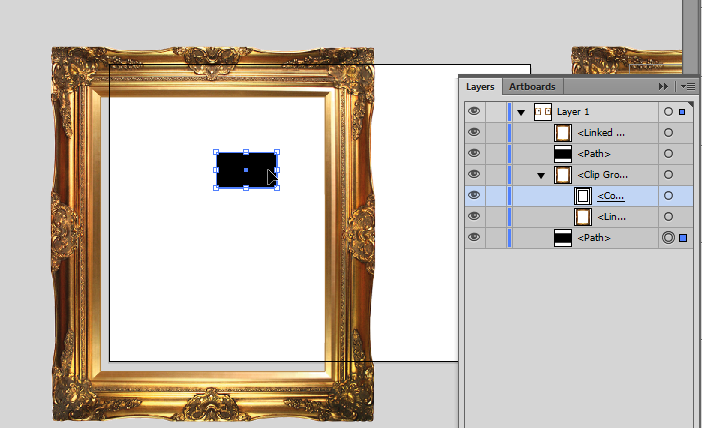Hide Layer 1 with its eye icon
702x428 pixels.
coord(474,111)
